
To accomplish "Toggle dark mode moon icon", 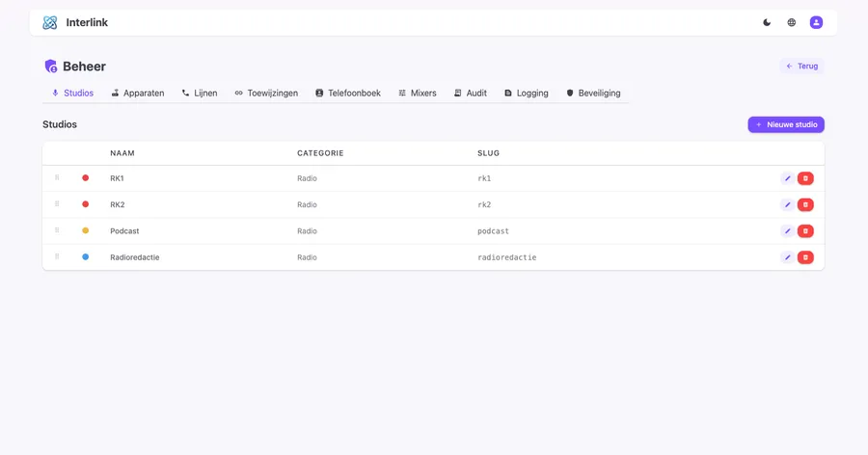I will point(767,23).
